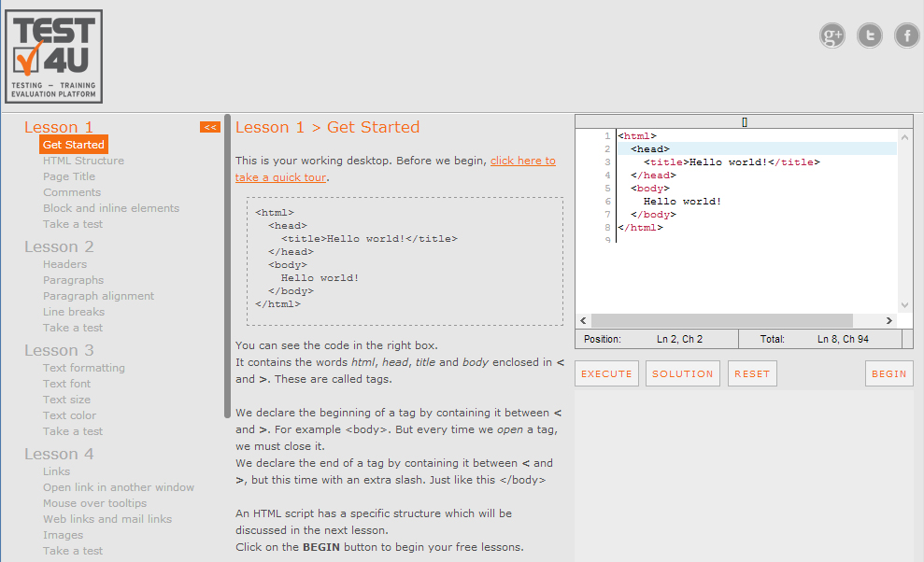Open the quick tour link

pyautogui.click(x=522, y=161)
